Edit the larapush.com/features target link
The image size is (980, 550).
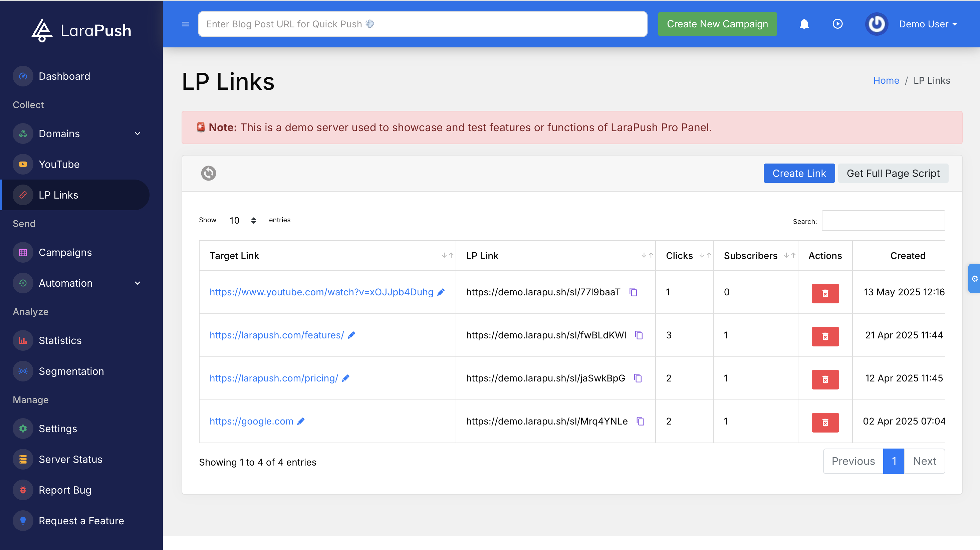[351, 335]
